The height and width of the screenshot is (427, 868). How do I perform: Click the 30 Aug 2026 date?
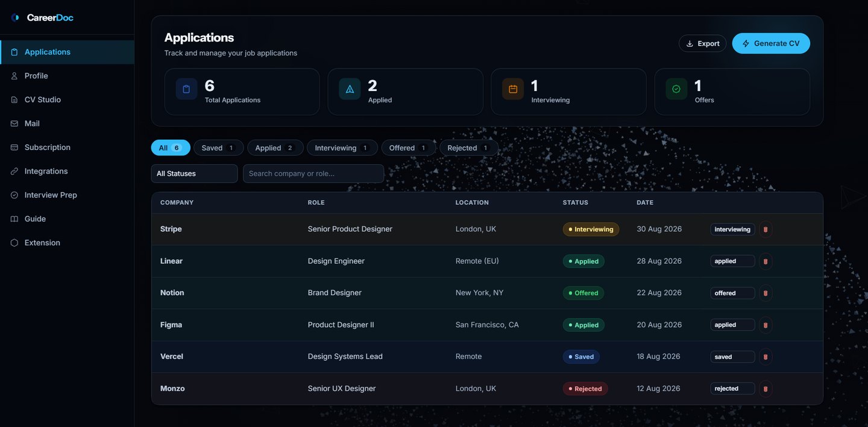659,229
